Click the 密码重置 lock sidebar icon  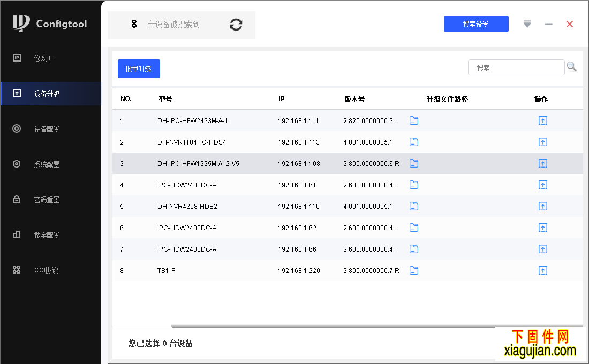coord(17,199)
